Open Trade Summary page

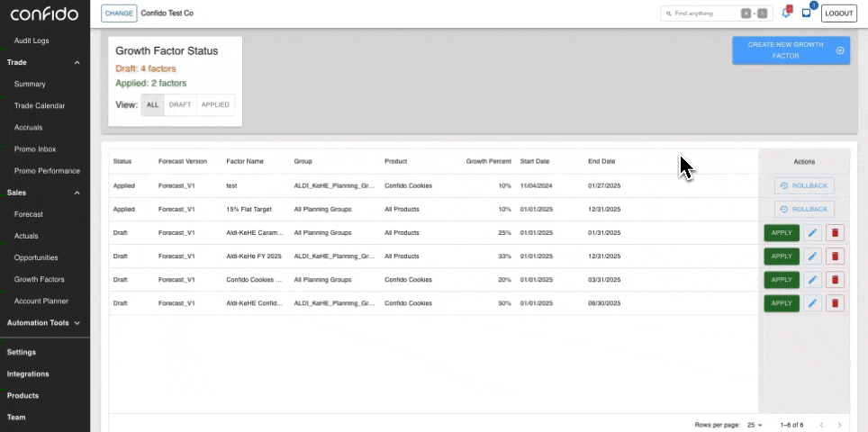coord(30,84)
